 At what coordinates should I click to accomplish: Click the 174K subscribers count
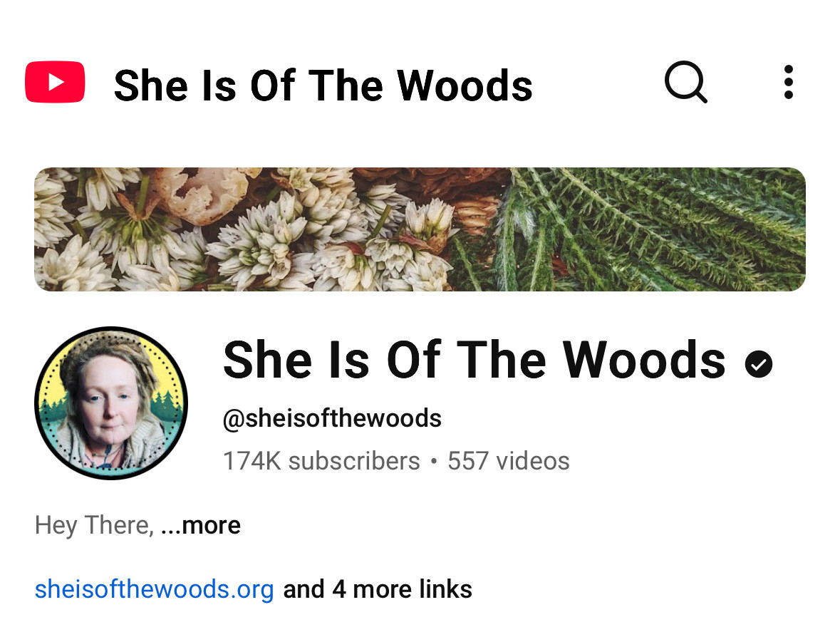pos(321,461)
